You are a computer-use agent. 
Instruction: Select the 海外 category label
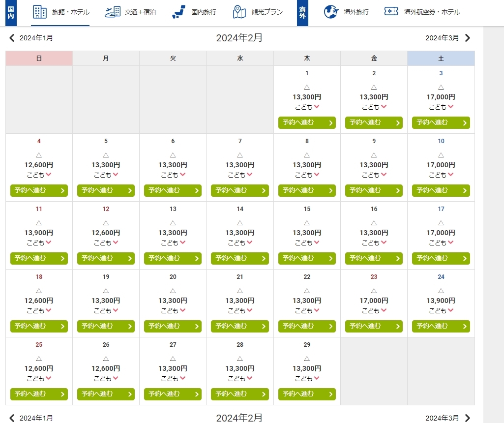[302, 12]
